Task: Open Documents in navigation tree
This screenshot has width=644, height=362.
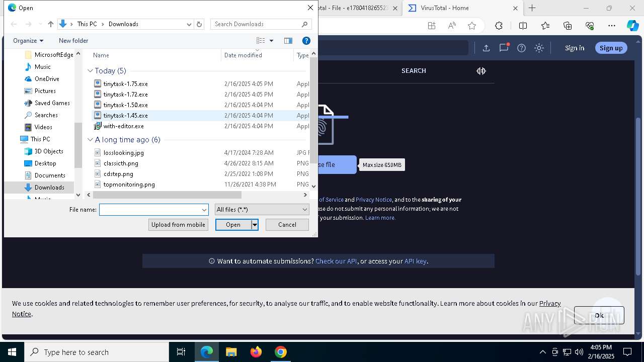Action: [x=50, y=175]
